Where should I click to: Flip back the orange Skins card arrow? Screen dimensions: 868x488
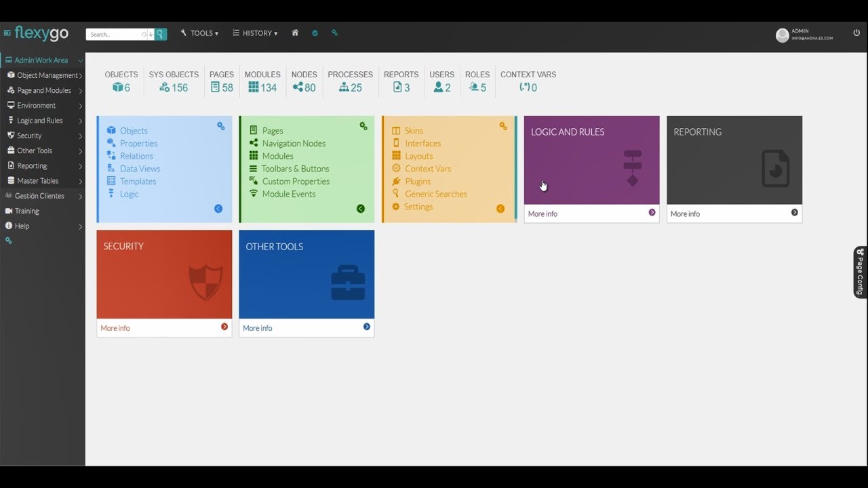click(x=500, y=209)
